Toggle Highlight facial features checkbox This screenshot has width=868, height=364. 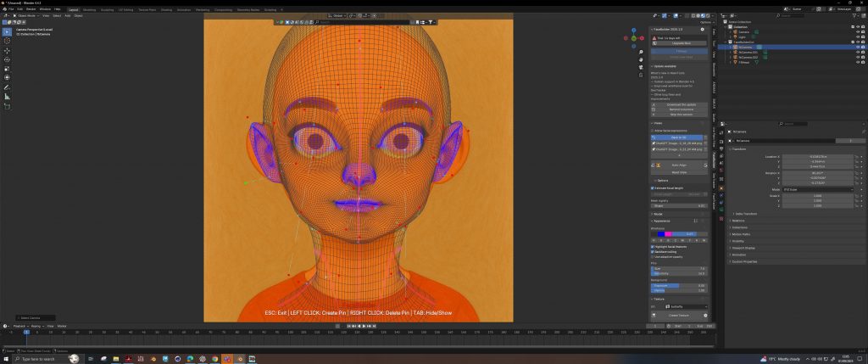point(653,247)
